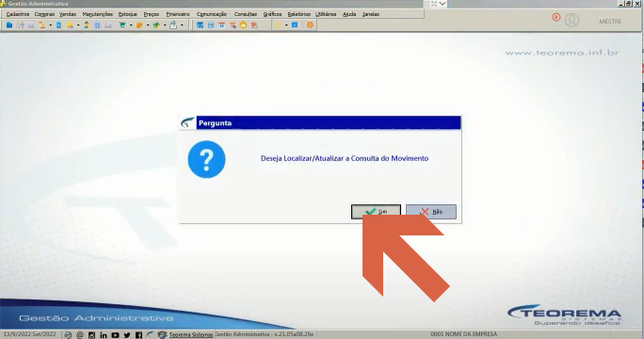Expand the arrow next to the printer-style icon

(182, 25)
